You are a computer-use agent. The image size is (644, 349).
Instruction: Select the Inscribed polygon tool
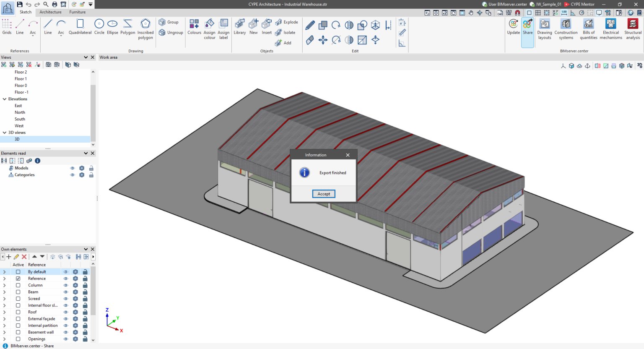pyautogui.click(x=145, y=29)
